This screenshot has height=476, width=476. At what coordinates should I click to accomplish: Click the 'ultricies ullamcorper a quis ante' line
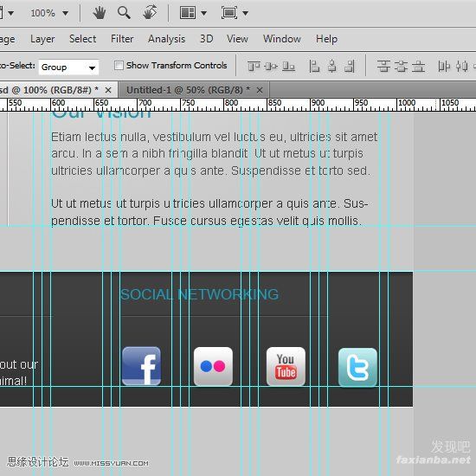point(210,170)
